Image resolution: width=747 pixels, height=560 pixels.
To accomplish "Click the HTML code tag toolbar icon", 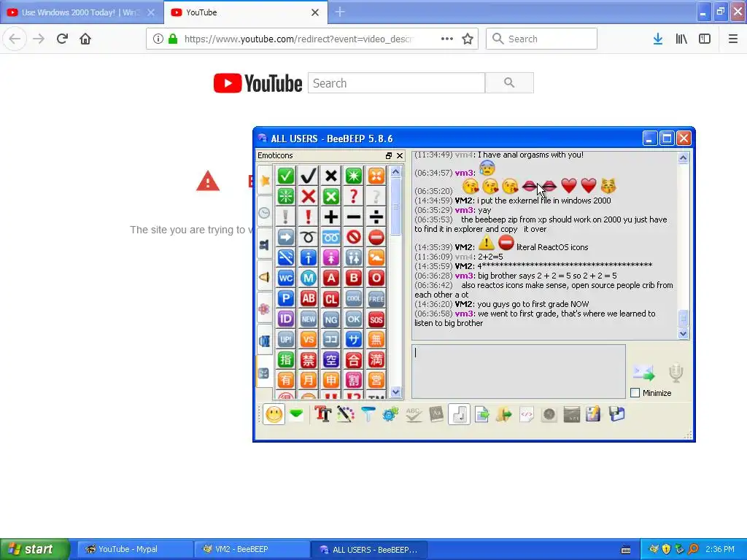I will pos(527,414).
